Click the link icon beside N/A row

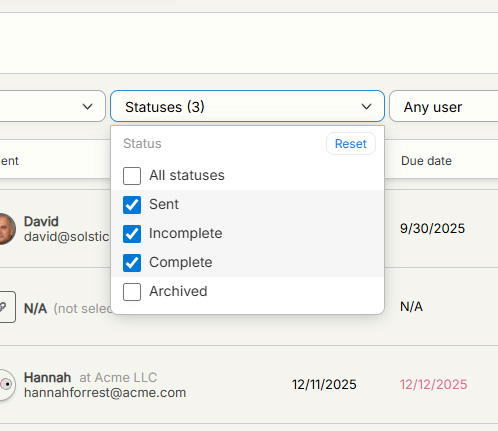click(x=7, y=307)
